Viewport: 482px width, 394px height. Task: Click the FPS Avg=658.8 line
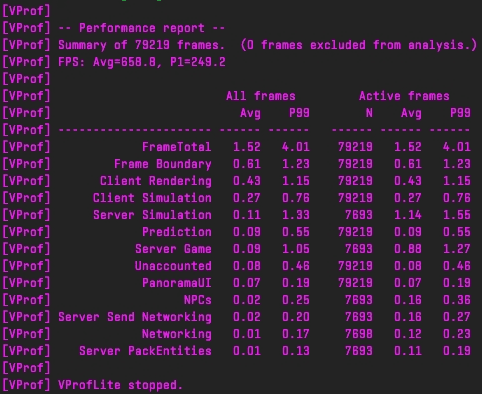tap(142, 62)
